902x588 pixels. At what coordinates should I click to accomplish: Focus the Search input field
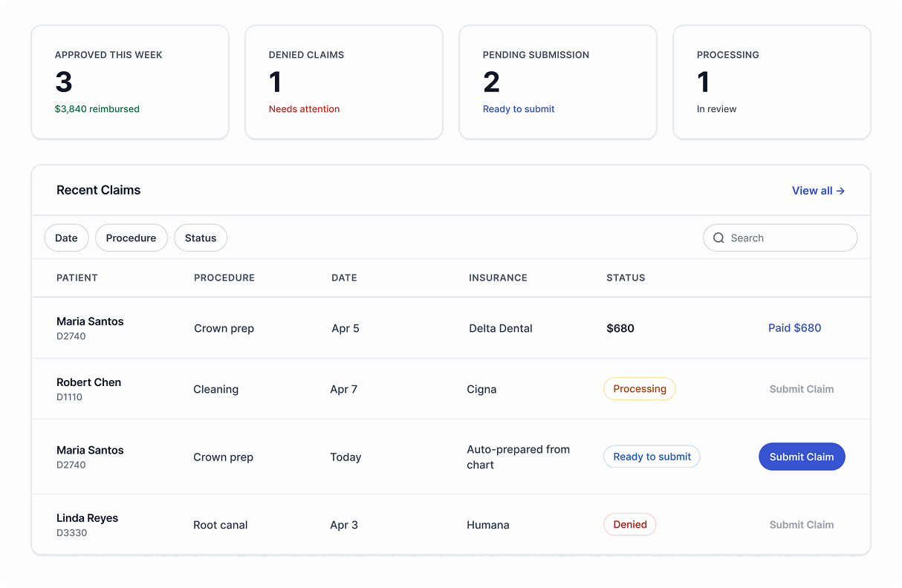[780, 238]
